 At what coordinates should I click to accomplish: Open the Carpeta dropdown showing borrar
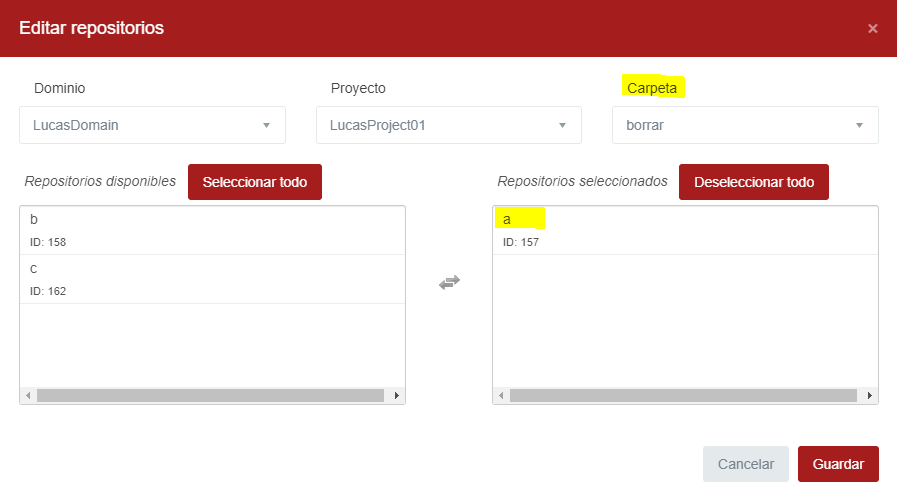pyautogui.click(x=745, y=125)
